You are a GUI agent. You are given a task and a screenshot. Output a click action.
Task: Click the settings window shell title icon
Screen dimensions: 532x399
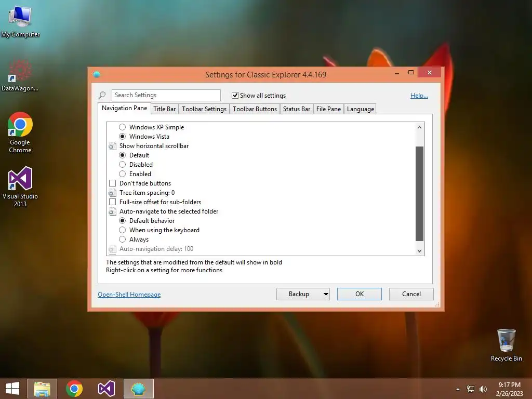coord(97,74)
